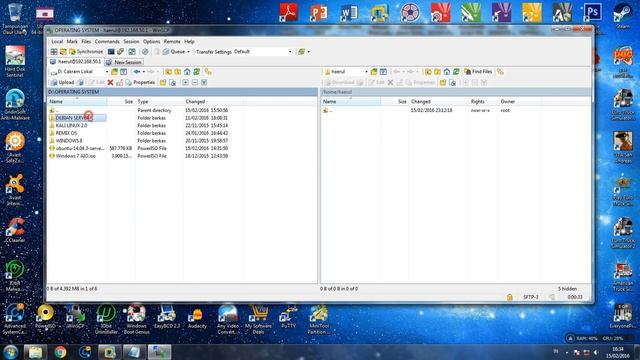Screen dimensions: 640x360
Task: Click the Windows Start button
Action: coord(11,352)
